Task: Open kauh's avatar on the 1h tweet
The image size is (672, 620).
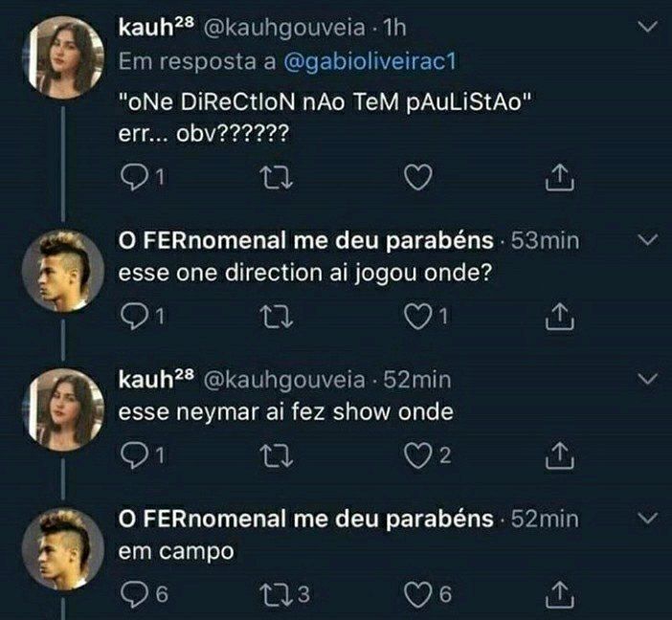Action: point(63,57)
